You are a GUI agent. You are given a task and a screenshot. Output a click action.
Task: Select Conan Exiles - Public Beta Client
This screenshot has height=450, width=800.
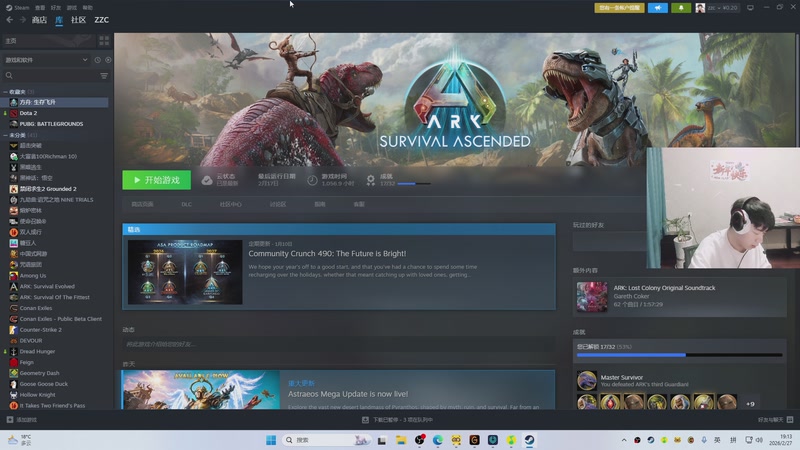tap(61, 319)
